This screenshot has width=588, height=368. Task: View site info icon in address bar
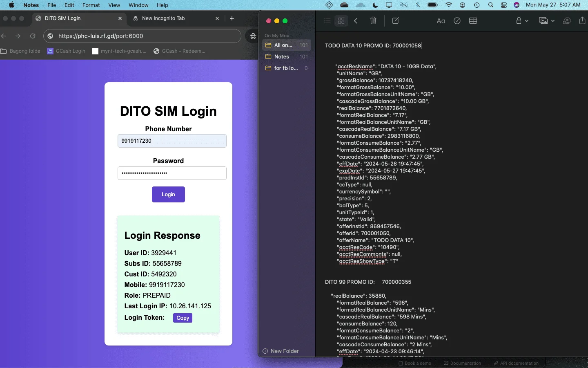[x=51, y=36]
